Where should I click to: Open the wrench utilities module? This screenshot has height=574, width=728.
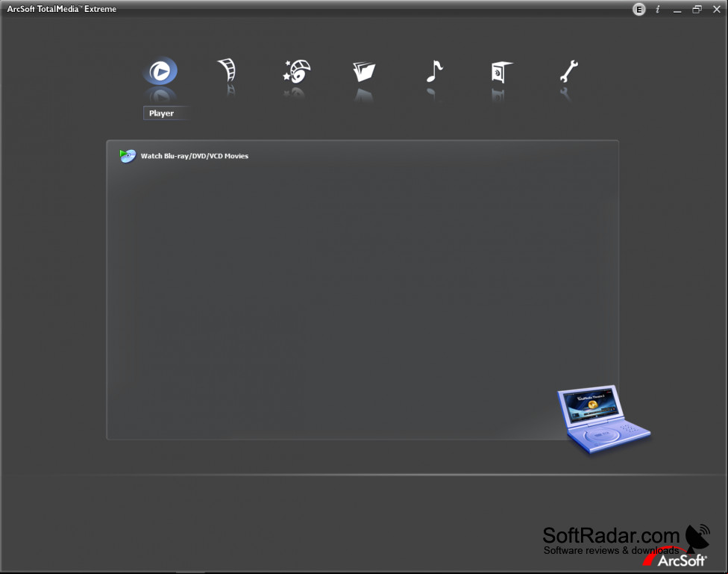568,71
